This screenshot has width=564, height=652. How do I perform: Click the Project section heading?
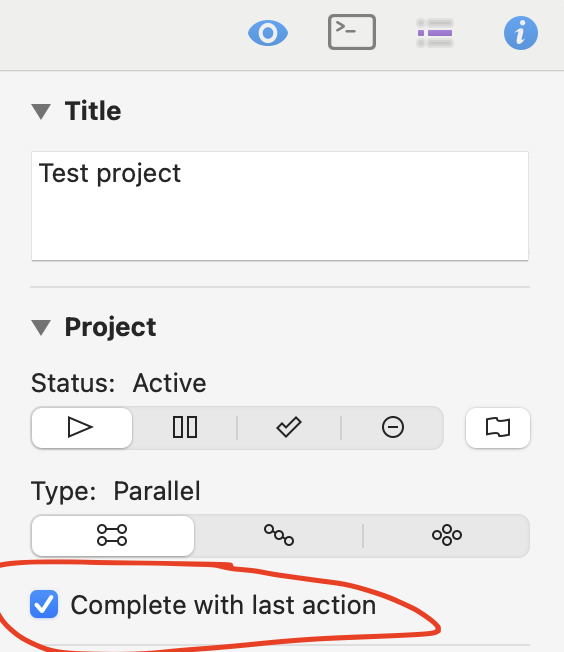pos(110,327)
